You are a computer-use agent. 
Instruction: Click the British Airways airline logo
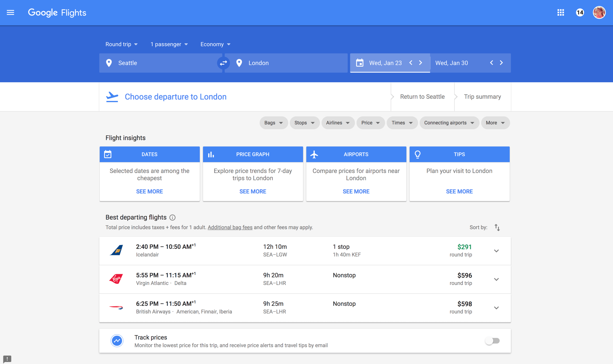tap(116, 307)
